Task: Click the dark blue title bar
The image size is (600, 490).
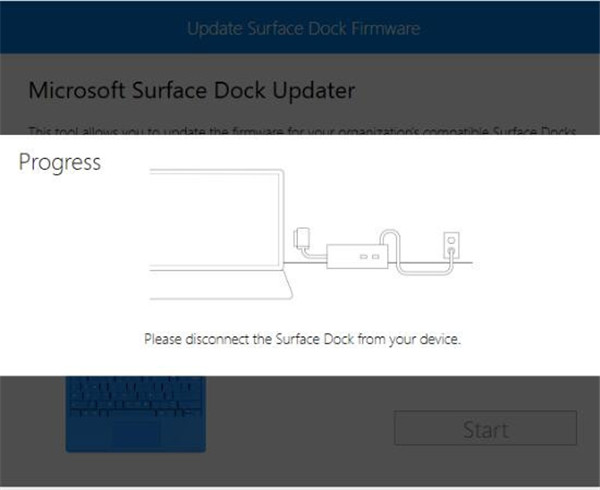Action: [x=300, y=27]
